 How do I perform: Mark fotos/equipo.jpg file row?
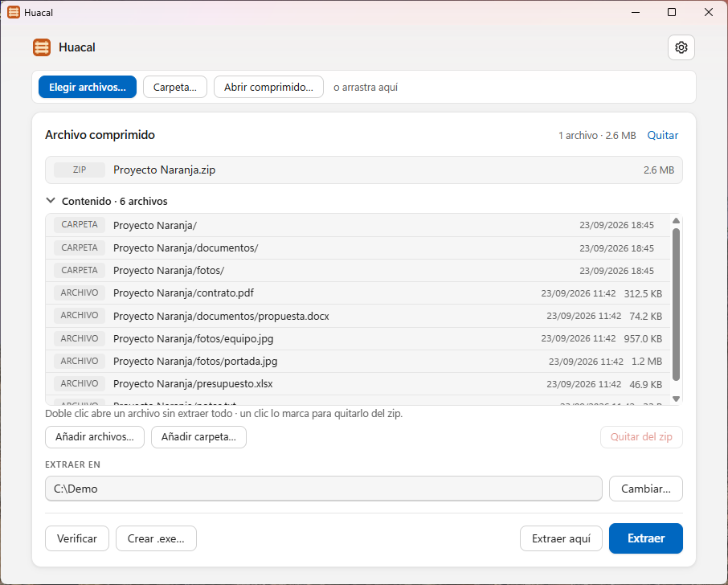tap(358, 339)
